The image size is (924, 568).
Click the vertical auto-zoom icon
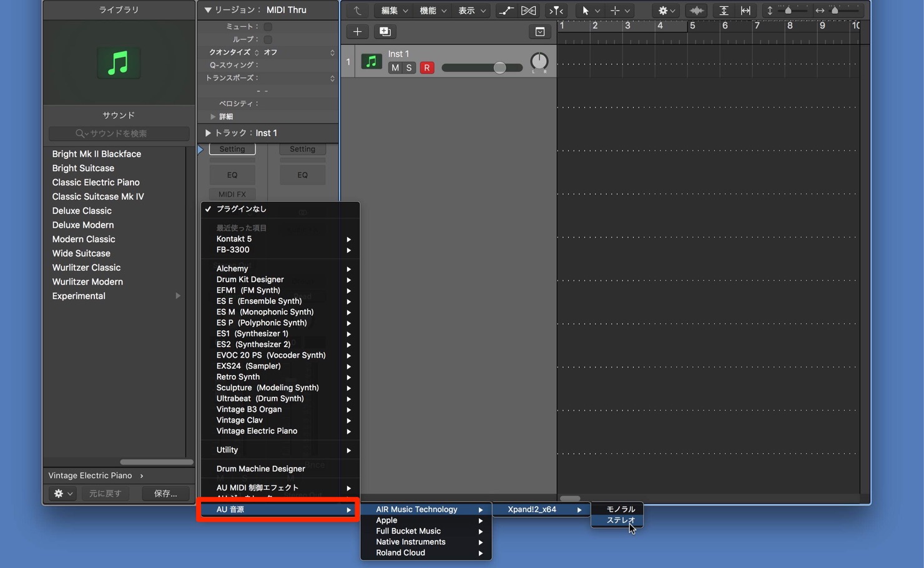click(x=724, y=11)
